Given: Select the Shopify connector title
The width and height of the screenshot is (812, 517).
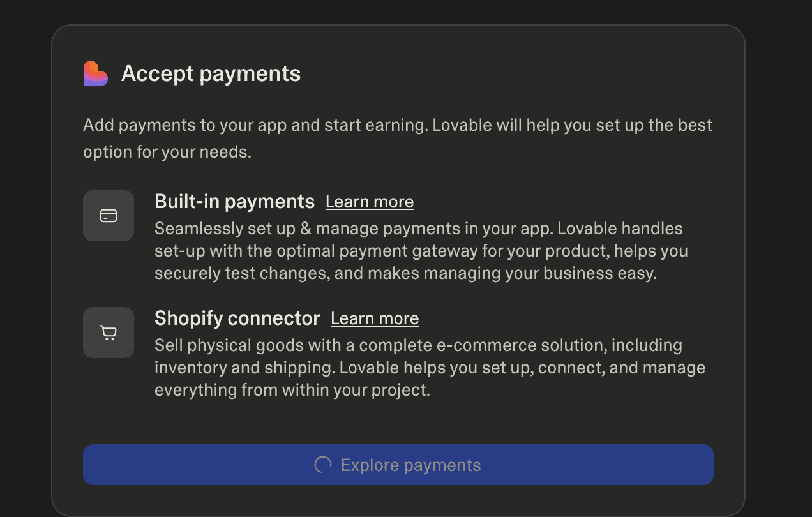Looking at the screenshot, I should [237, 318].
